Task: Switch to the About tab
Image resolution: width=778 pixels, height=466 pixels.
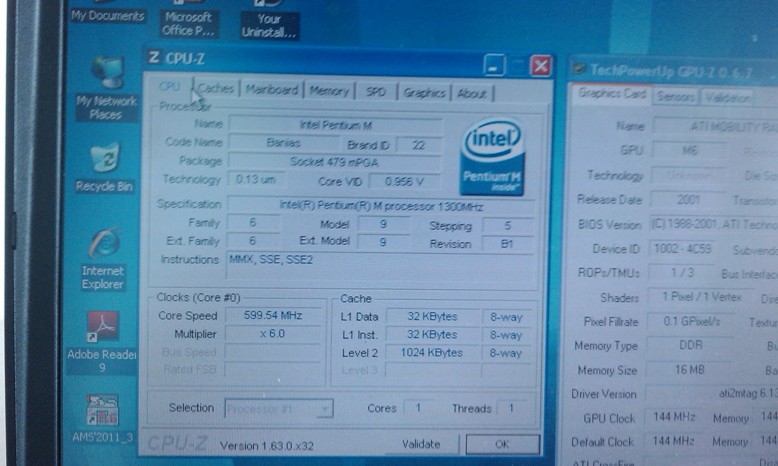Action: pos(471,93)
